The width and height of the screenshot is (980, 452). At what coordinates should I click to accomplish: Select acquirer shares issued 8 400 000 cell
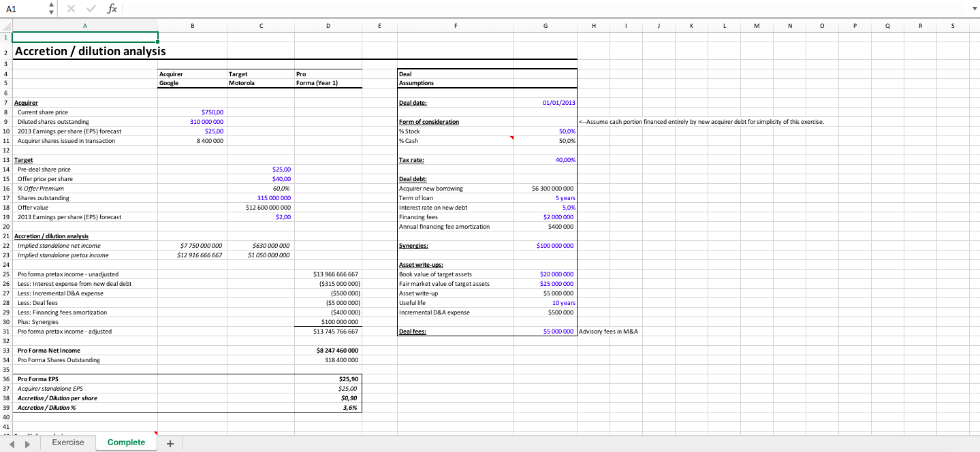point(192,140)
